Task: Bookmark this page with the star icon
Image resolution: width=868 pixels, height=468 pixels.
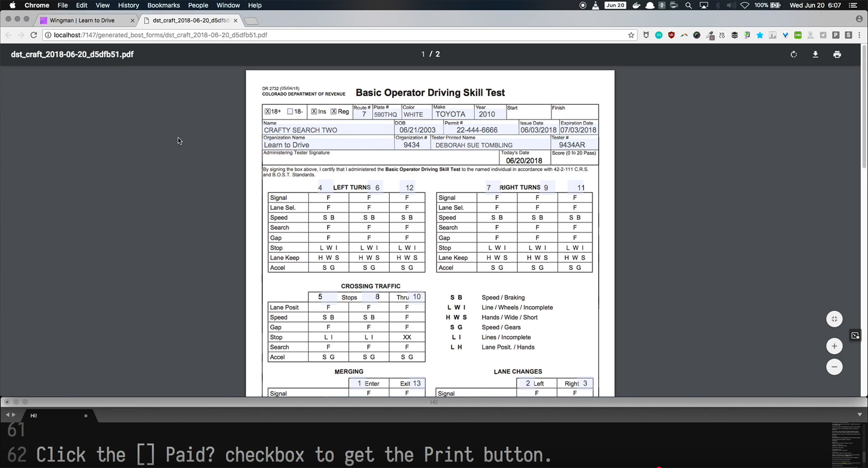Action: point(631,35)
